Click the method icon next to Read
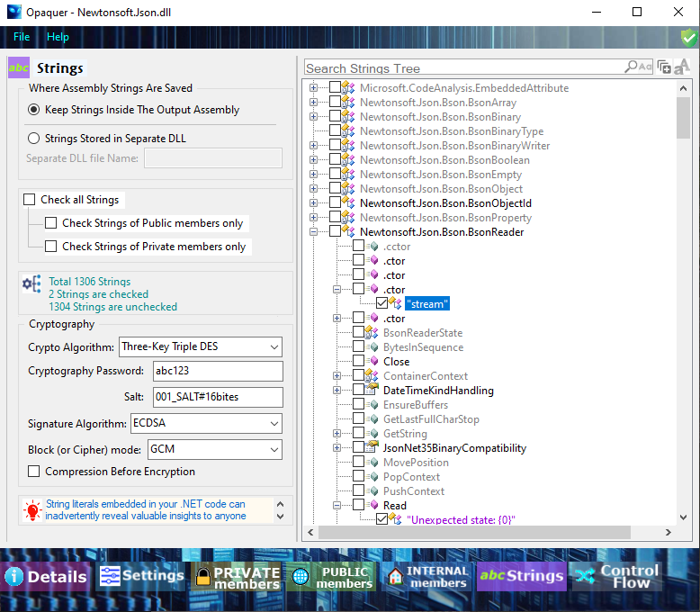700x612 pixels. [x=372, y=505]
